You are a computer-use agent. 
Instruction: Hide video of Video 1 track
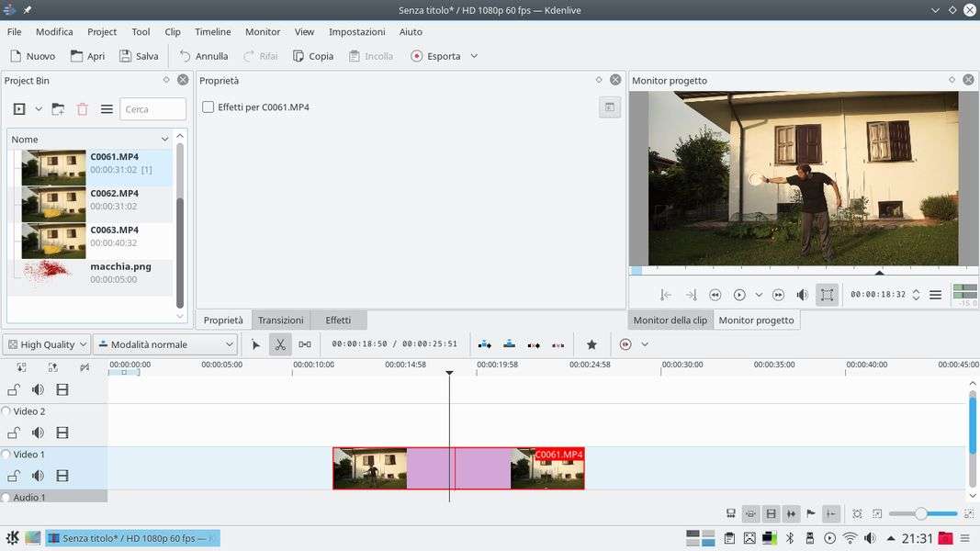pyautogui.click(x=62, y=476)
